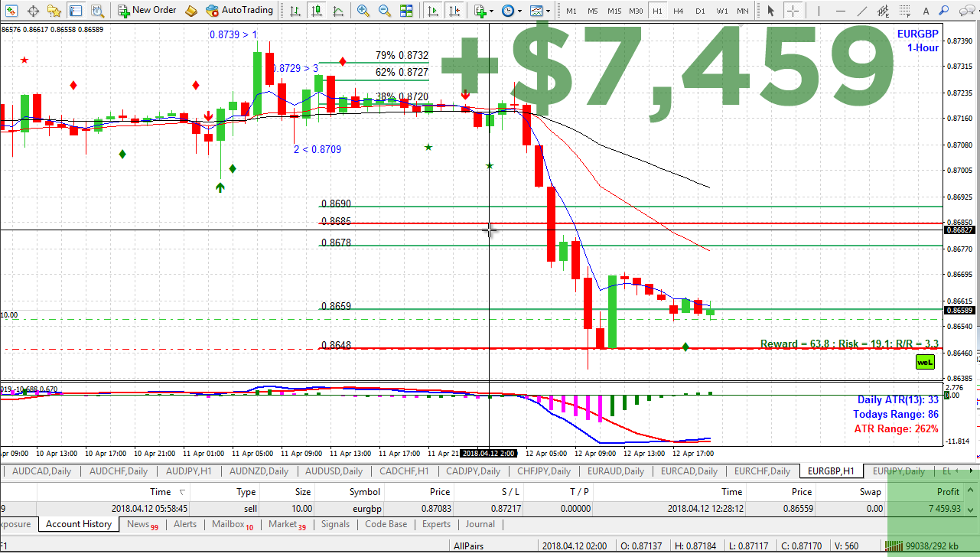Select the H1 timeframe button
The height and width of the screenshot is (557, 980).
656,11
